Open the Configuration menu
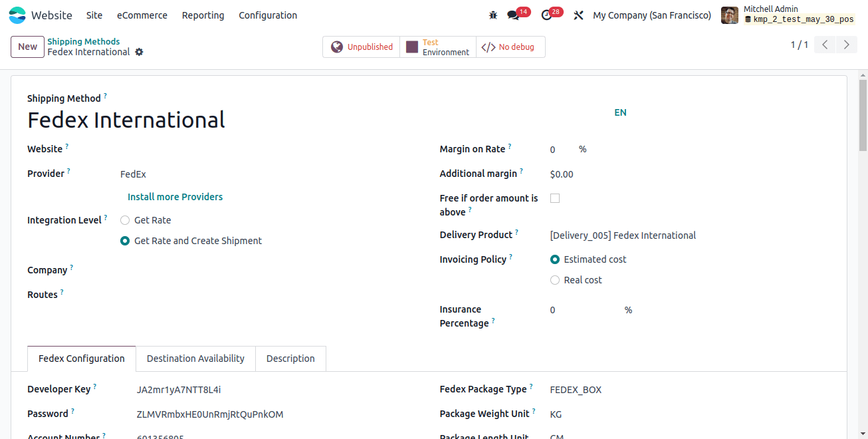Image resolution: width=868 pixels, height=439 pixels. (268, 15)
